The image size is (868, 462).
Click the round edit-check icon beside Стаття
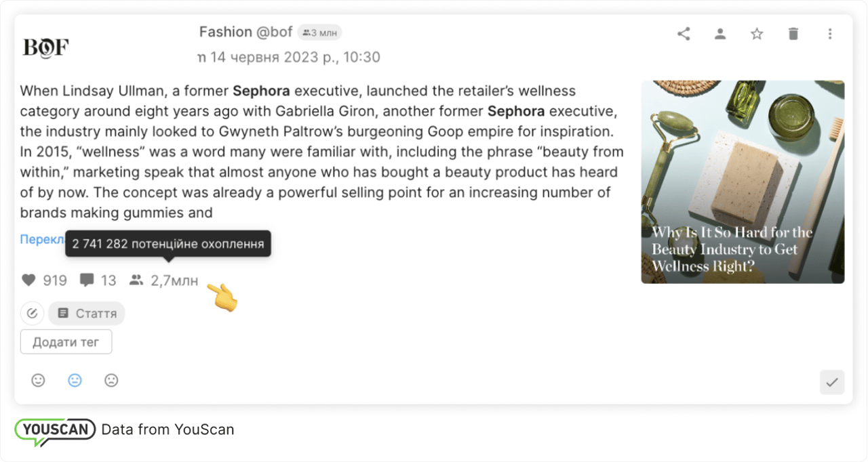tap(32, 314)
